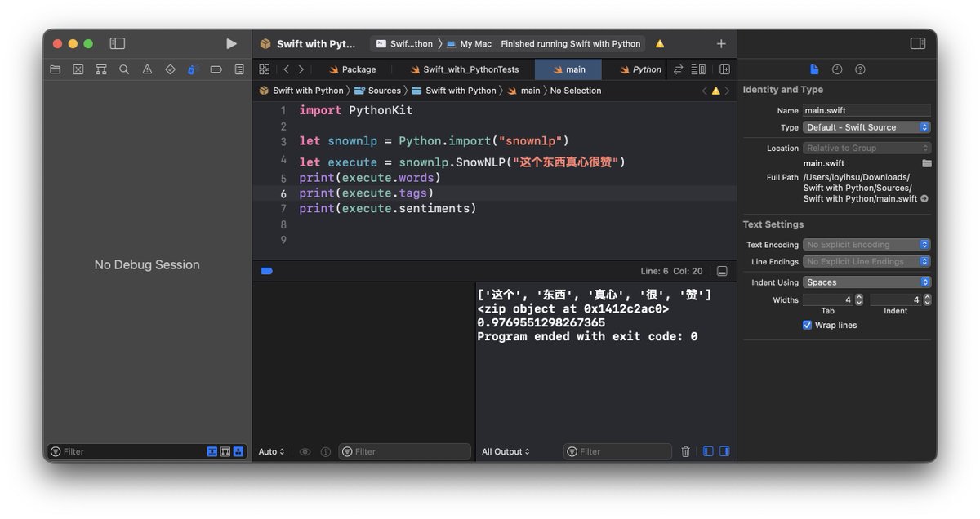Reveal full path in Finder arrow
Image resolution: width=980 pixels, height=519 pixels.
(924, 198)
